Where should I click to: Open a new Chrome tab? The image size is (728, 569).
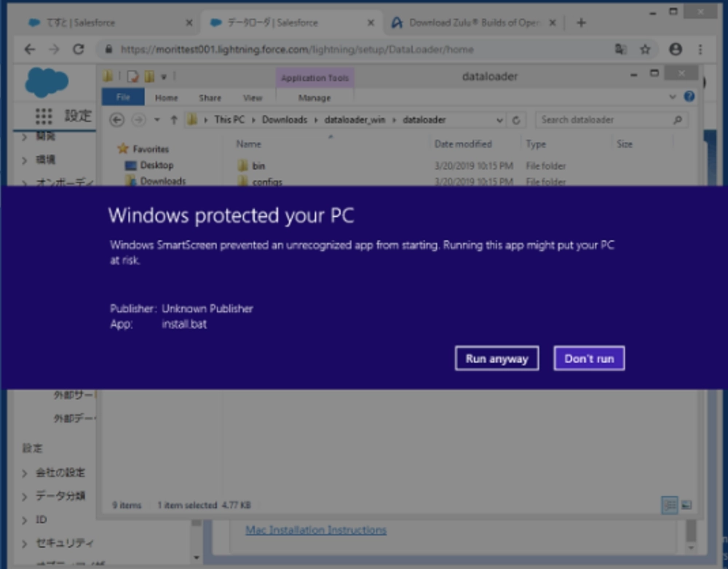(581, 23)
